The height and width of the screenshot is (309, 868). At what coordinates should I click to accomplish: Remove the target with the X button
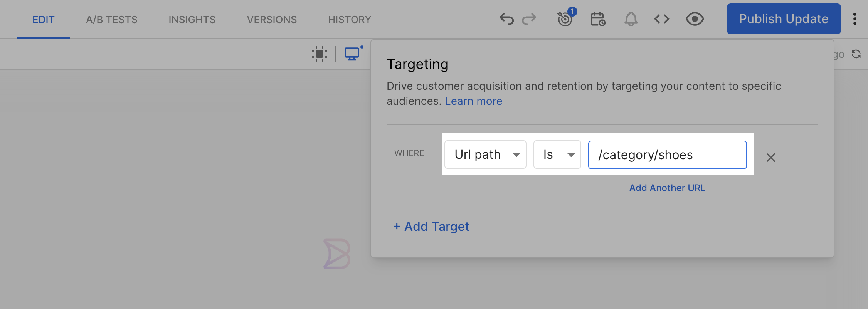(771, 158)
